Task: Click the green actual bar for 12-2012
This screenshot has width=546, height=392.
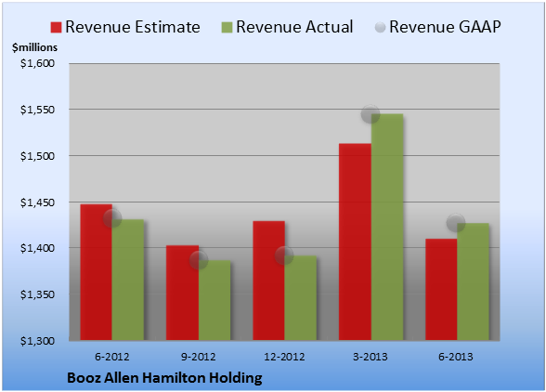Action: pos(301,298)
